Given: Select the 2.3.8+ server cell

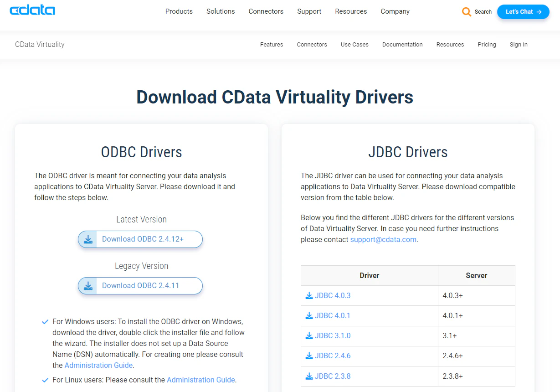Looking at the screenshot, I should (x=477, y=376).
